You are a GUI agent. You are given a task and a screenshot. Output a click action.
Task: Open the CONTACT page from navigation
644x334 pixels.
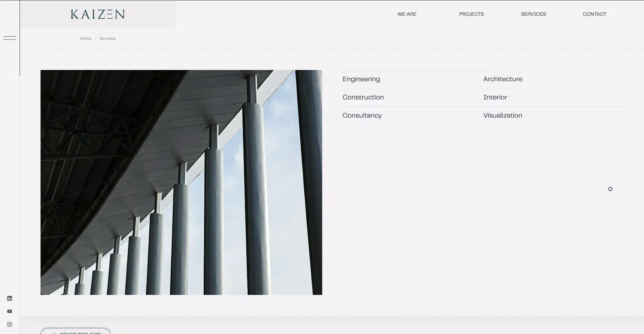click(x=594, y=14)
